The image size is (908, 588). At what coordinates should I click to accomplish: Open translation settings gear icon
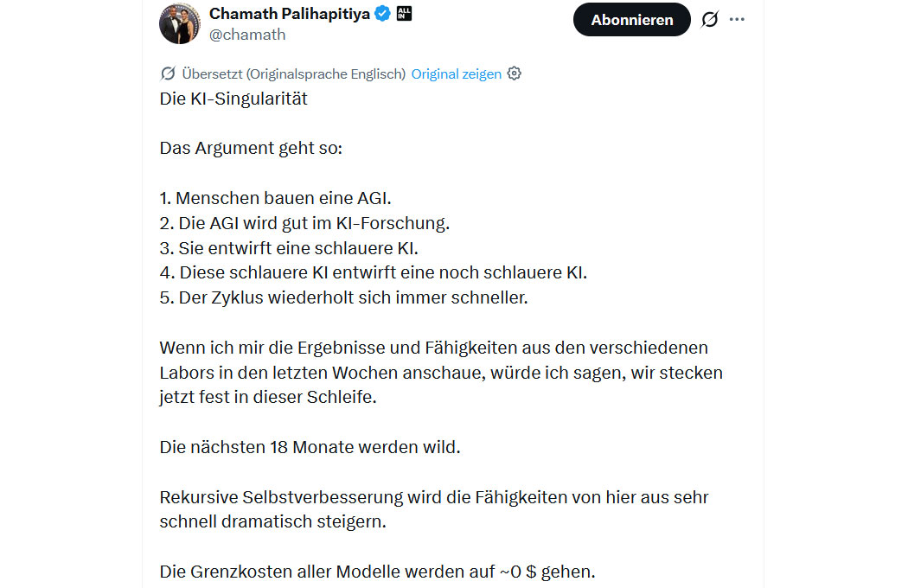click(515, 73)
